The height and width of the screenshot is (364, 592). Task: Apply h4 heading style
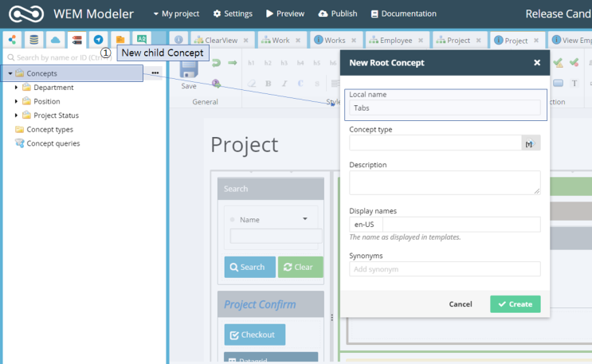pyautogui.click(x=300, y=63)
